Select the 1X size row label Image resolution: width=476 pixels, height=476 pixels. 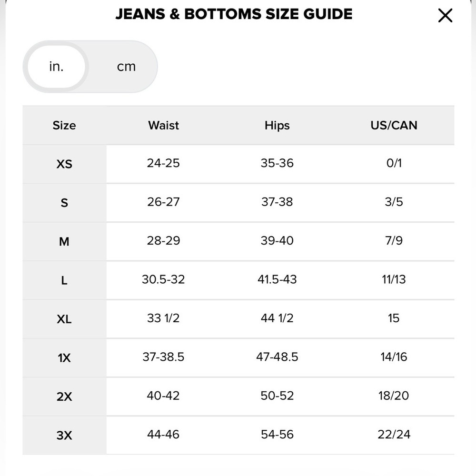(64, 358)
